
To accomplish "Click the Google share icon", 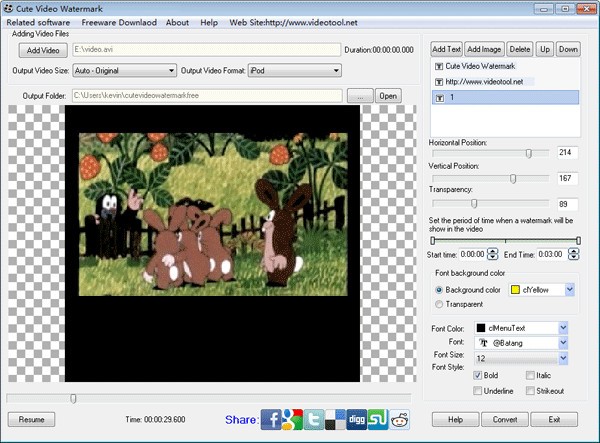I will point(294,419).
